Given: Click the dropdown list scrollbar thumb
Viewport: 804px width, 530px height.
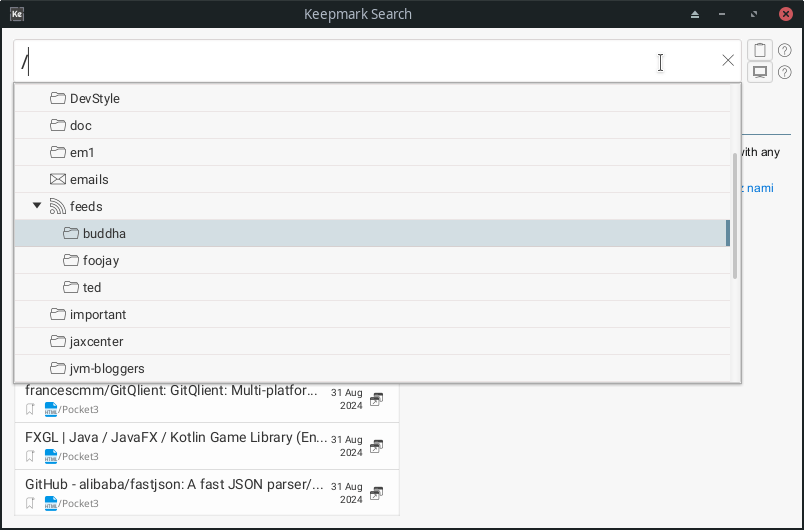Looking at the screenshot, I should click(x=735, y=215).
